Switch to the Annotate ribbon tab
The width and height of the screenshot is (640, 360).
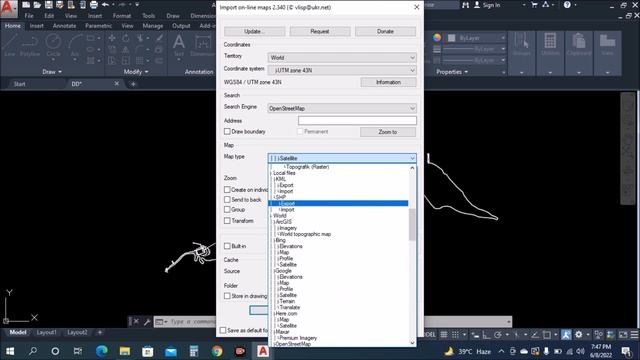point(64,26)
